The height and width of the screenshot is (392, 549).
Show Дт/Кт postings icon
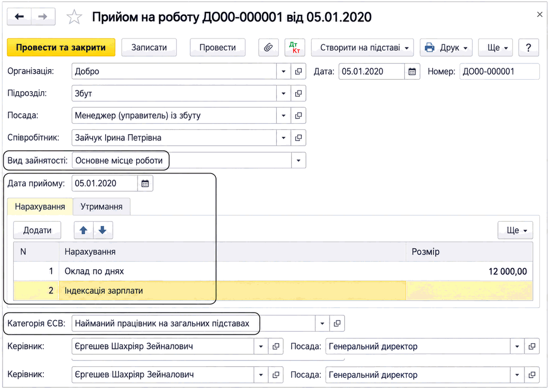click(295, 47)
